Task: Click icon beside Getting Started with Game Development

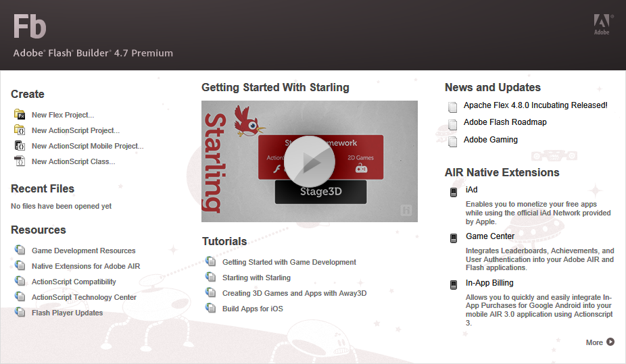Action: 210,261
